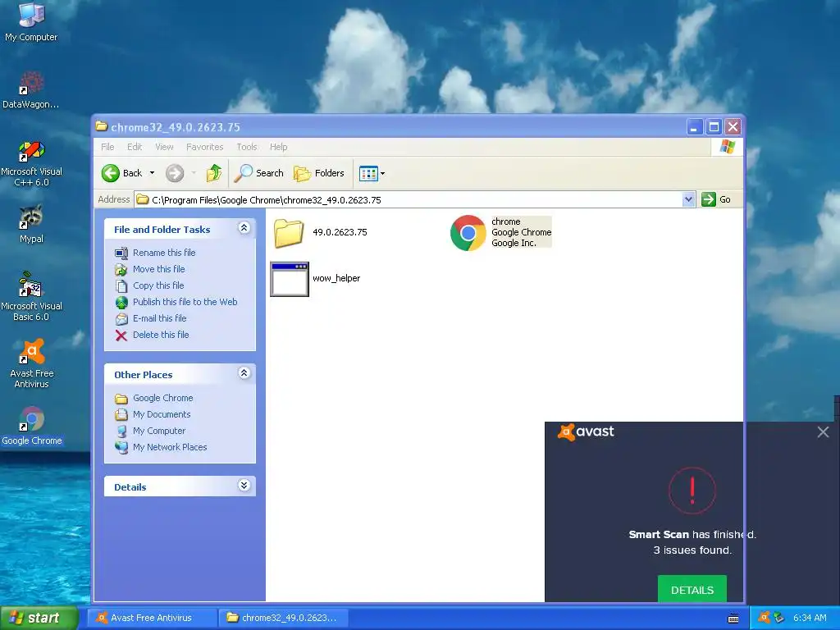
Task: Expand the Address bar dropdown
Action: tap(688, 199)
